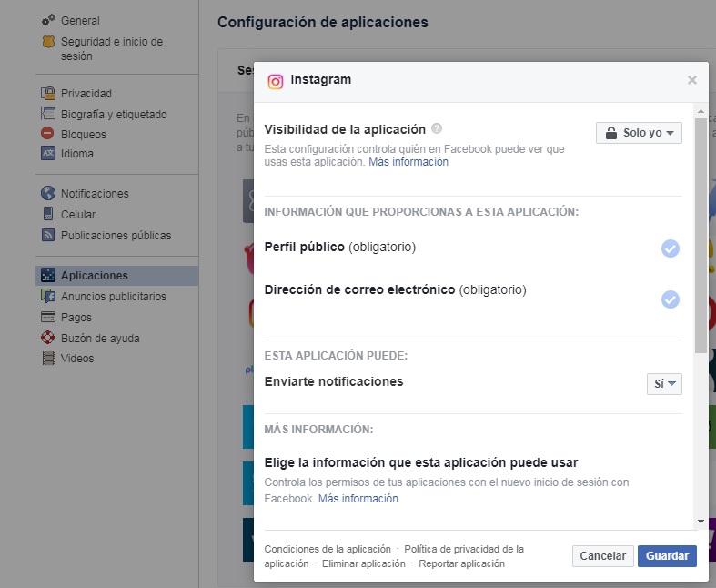
Task: Open Biografía y etiquetado settings
Action: [113, 115]
